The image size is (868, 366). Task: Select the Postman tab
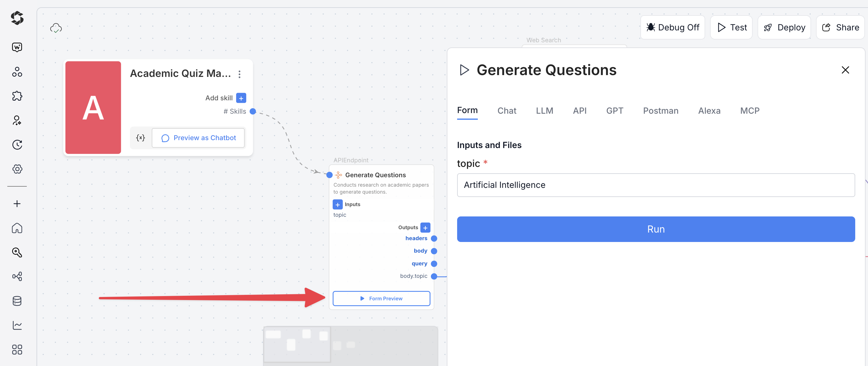click(x=660, y=111)
